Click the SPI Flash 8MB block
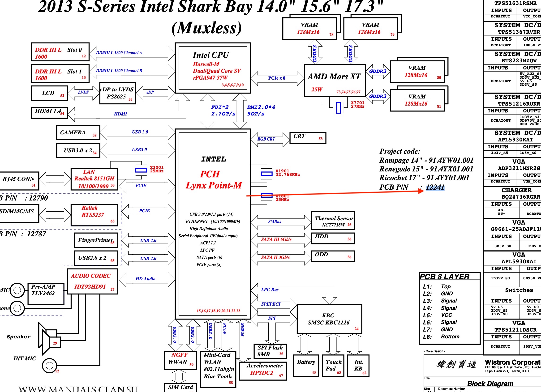 click(270, 351)
